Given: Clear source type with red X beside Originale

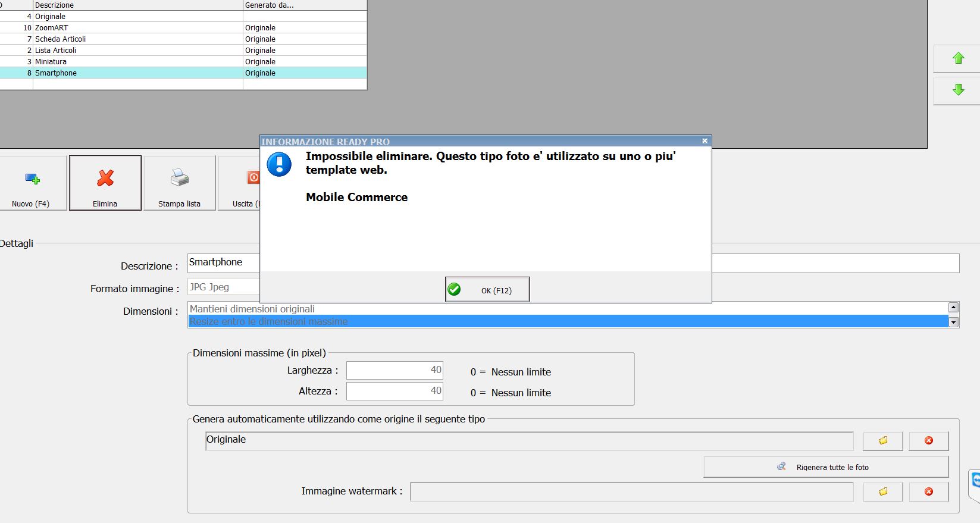Looking at the screenshot, I should [928, 441].
